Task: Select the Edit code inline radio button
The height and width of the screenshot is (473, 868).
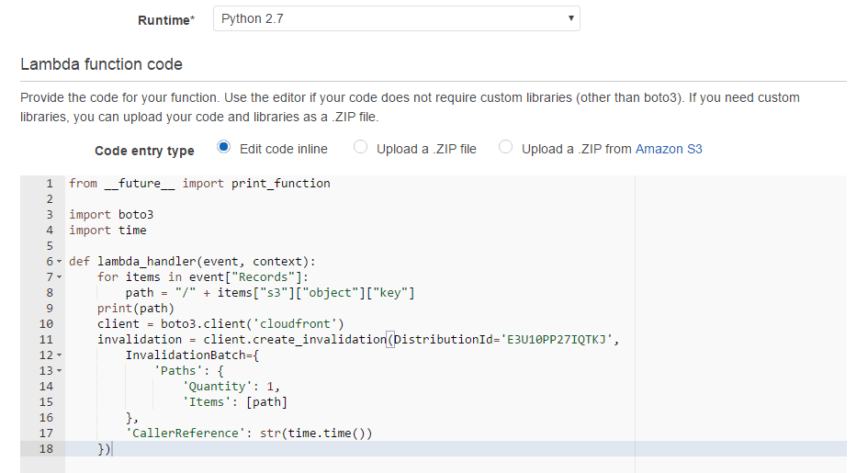Action: [x=223, y=147]
